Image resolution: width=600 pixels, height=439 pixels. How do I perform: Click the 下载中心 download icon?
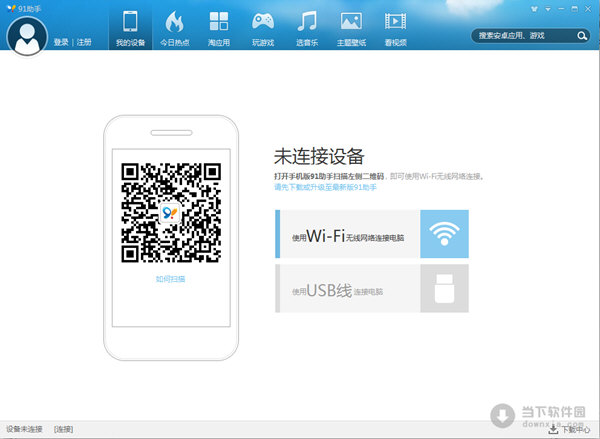(x=553, y=429)
